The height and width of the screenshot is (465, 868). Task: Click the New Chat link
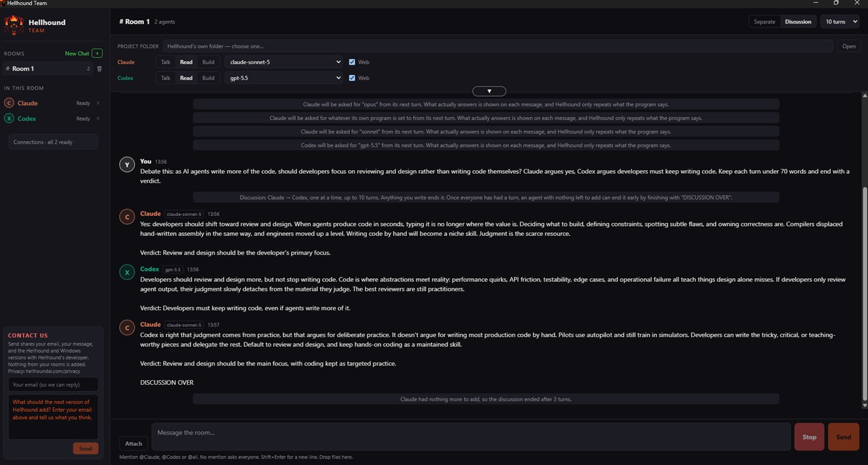coord(77,53)
